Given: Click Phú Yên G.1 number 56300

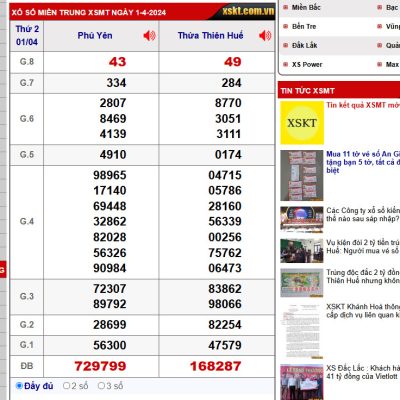Looking at the screenshot, I should tap(110, 345).
